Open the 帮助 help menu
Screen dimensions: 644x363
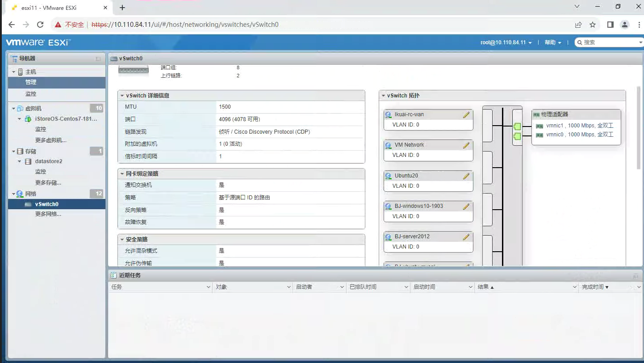552,42
